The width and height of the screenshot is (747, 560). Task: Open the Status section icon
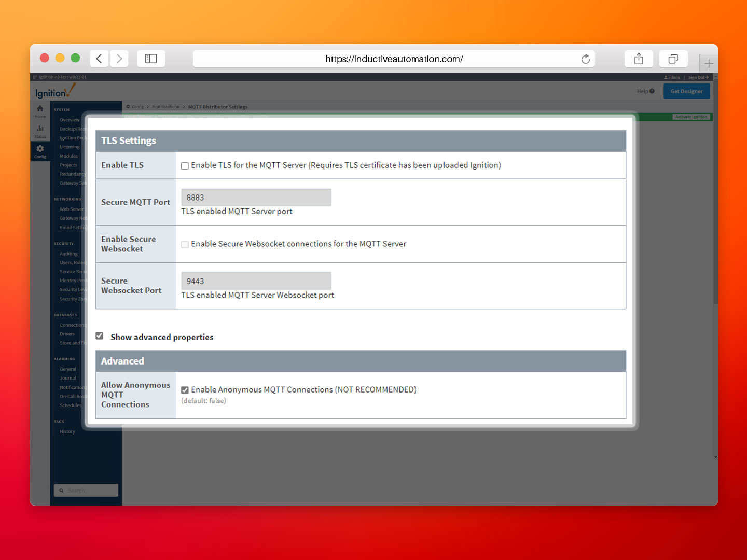tap(40, 129)
